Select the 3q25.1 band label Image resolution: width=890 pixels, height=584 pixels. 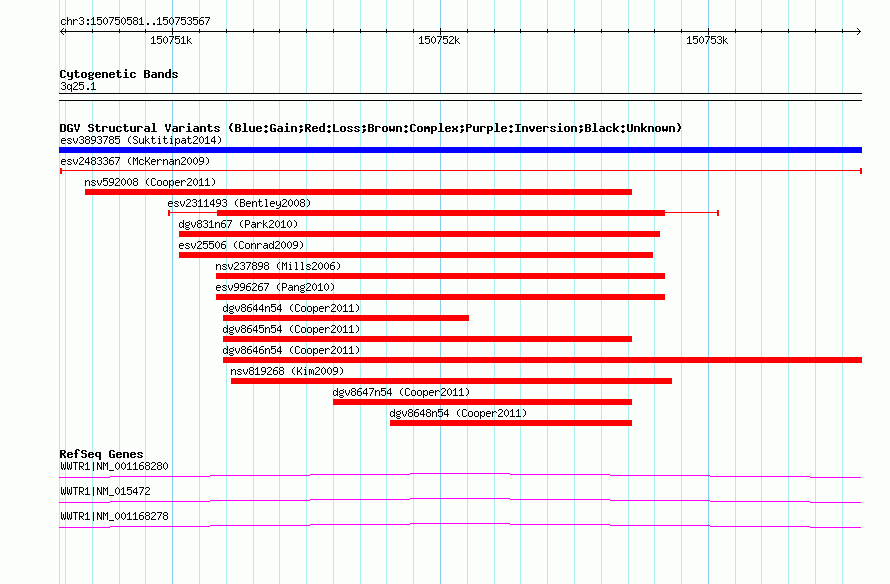[78, 86]
